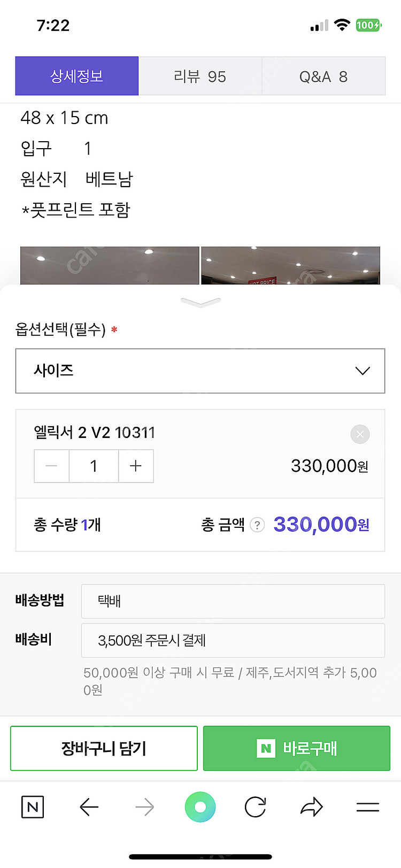The height and width of the screenshot is (868, 401).
Task: Go back with the left arrow
Action: pyautogui.click(x=89, y=807)
